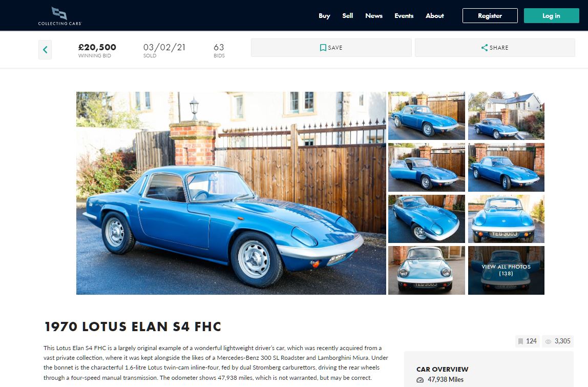Click the bookmark icon in Save button
The width and height of the screenshot is (588, 387).
(323, 48)
